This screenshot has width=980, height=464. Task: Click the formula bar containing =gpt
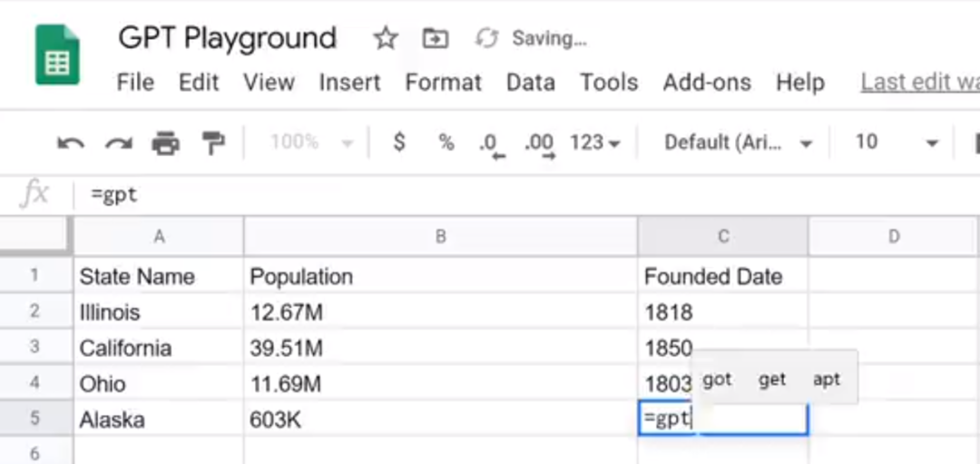point(525,195)
